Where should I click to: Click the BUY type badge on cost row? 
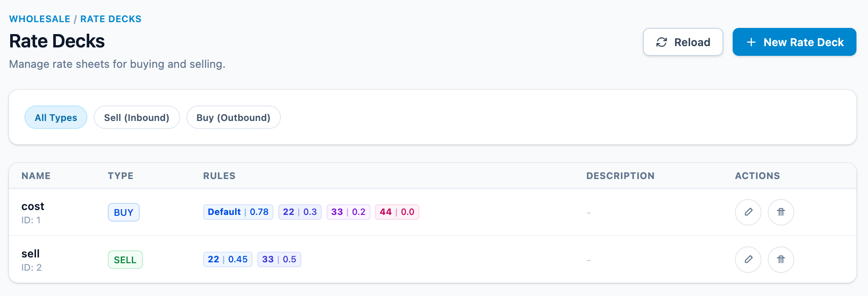click(x=124, y=212)
